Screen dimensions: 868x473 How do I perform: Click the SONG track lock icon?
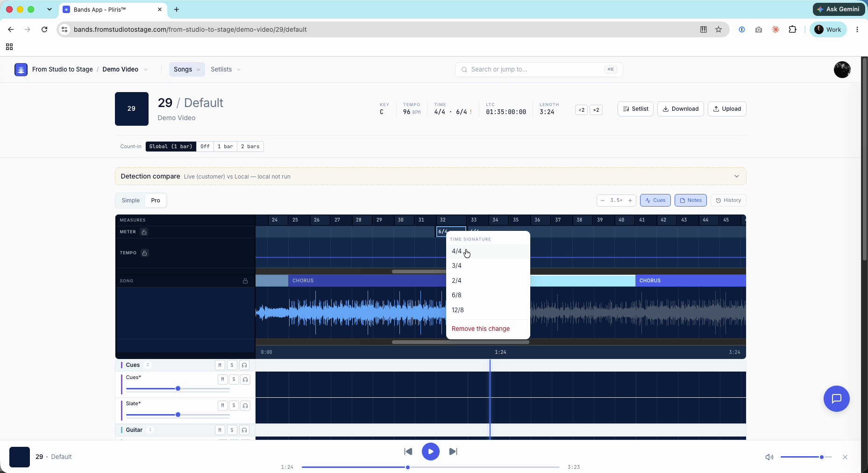click(245, 281)
